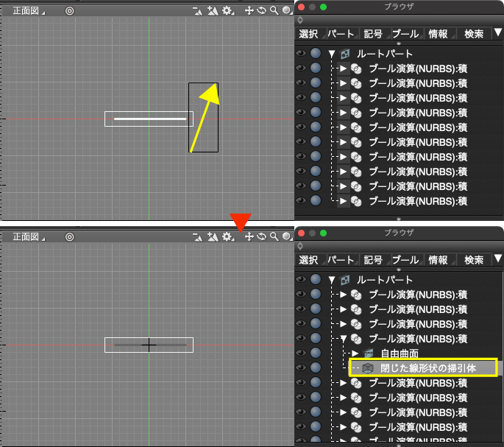Click the target circle icon beside lower 正面図

(69, 237)
